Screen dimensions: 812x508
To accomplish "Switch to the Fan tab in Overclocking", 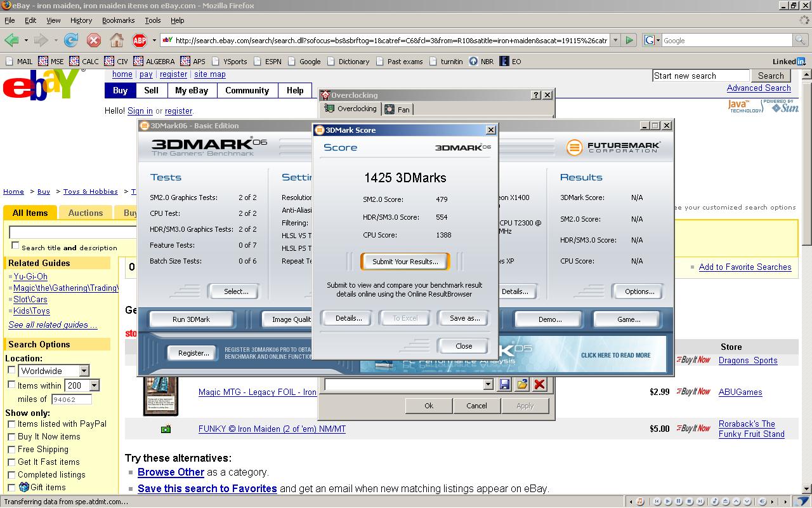I will [398, 109].
